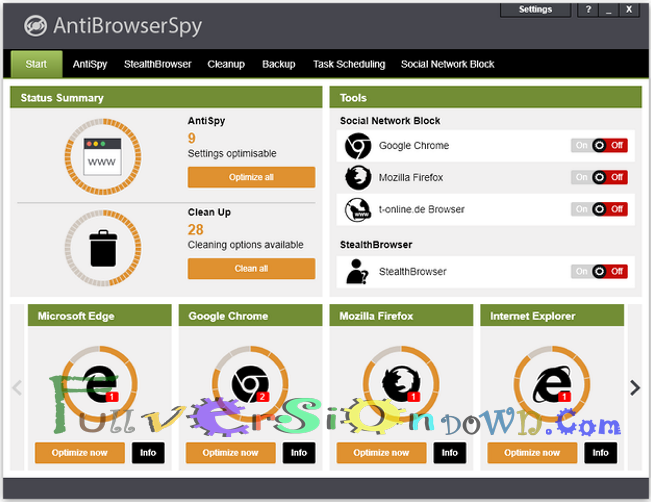Click the Clean all button
The image size is (651, 502).
(x=251, y=269)
